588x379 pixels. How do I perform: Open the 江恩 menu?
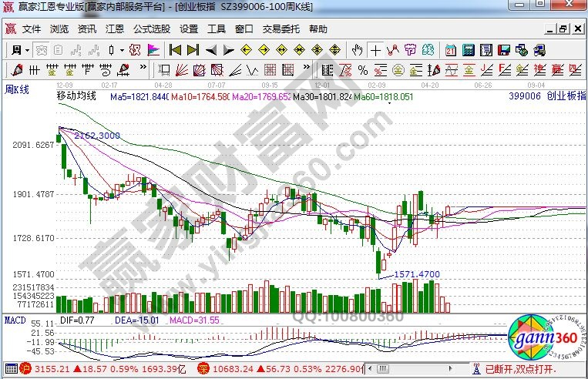[x=114, y=29]
